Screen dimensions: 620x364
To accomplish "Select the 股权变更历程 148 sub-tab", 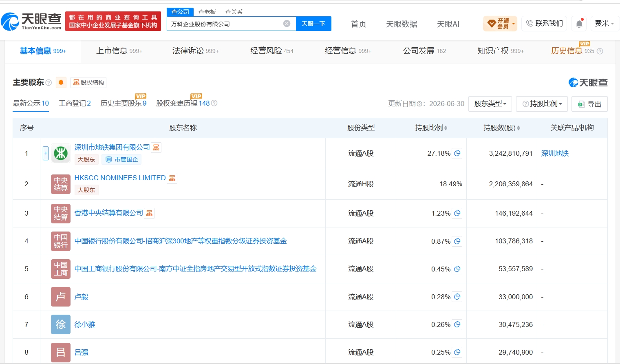I will [183, 104].
